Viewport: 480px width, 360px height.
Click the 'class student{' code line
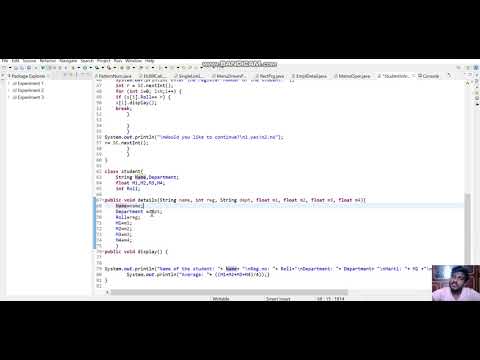pos(124,171)
